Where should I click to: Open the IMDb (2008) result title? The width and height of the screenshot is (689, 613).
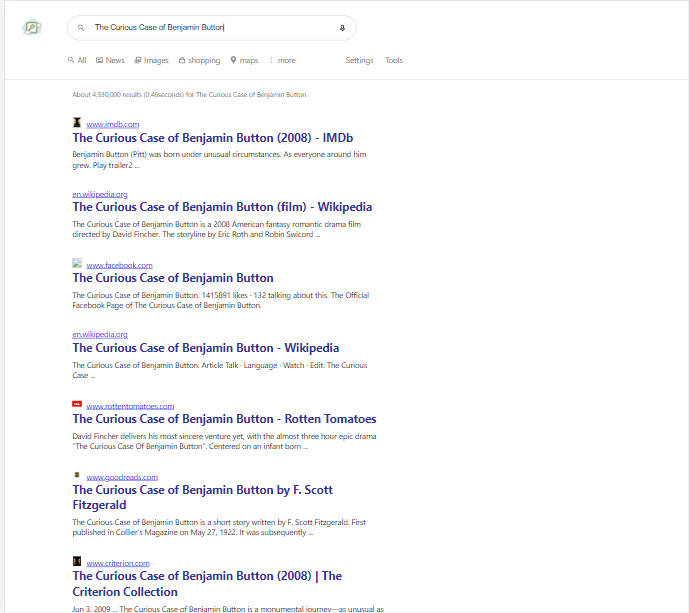(213, 138)
